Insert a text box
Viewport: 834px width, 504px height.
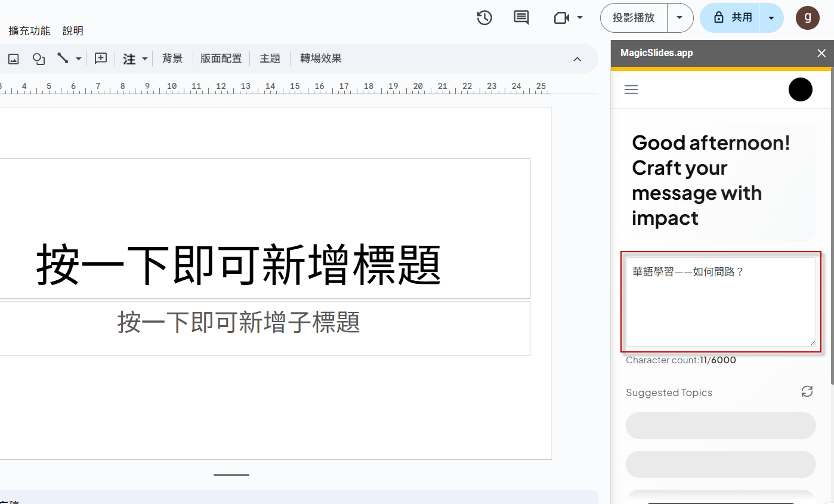pyautogui.click(x=100, y=58)
